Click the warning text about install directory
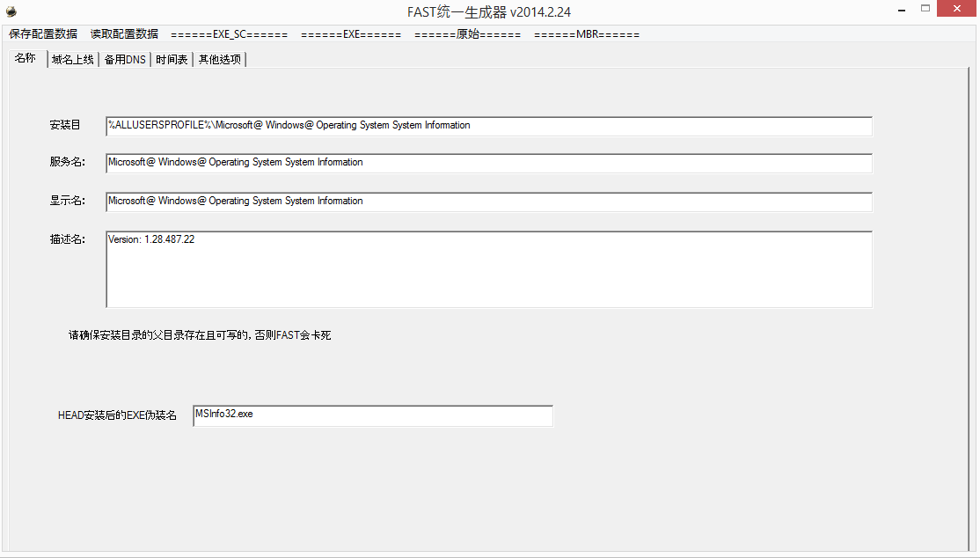 [199, 334]
